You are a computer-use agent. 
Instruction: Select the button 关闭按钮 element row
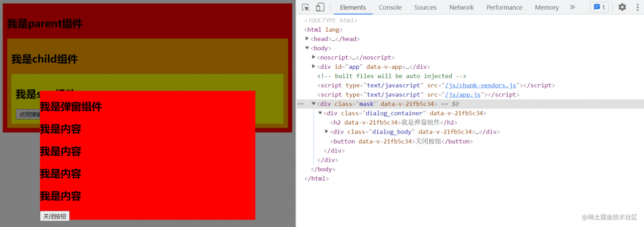click(401, 141)
